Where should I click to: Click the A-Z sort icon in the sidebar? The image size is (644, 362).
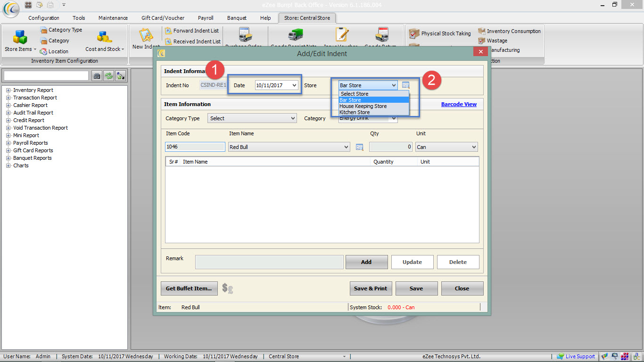120,75
